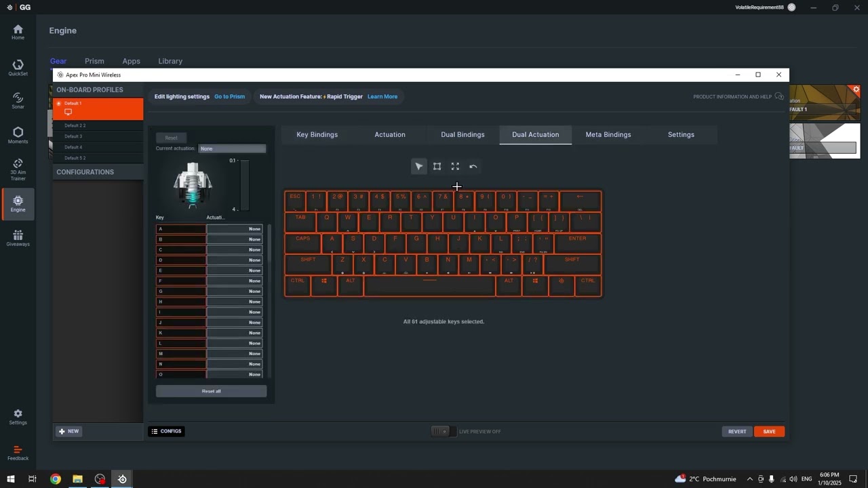Click the select-all keys tool icon
The image size is (868, 488).
pyautogui.click(x=455, y=167)
